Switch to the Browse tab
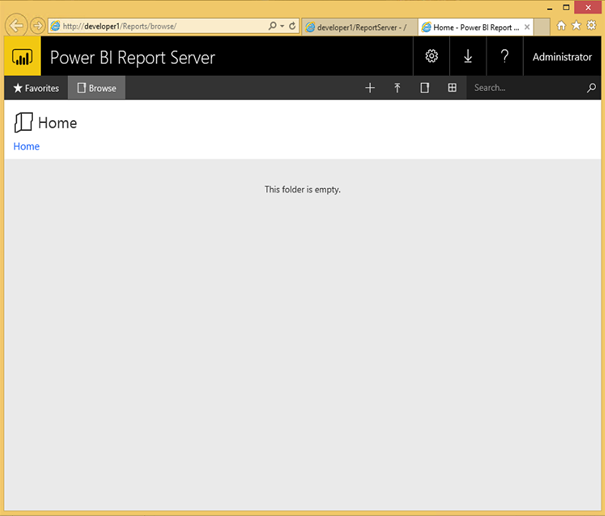This screenshot has width=605, height=516. pos(96,88)
